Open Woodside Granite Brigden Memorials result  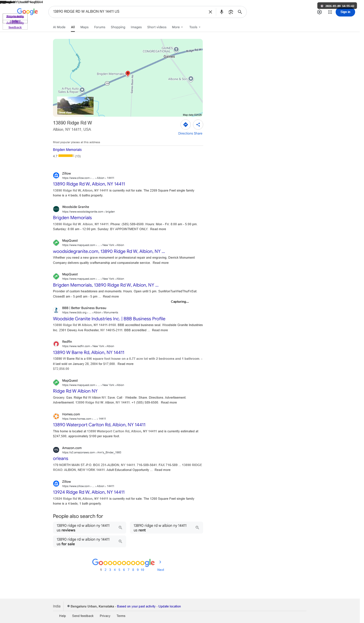72,218
